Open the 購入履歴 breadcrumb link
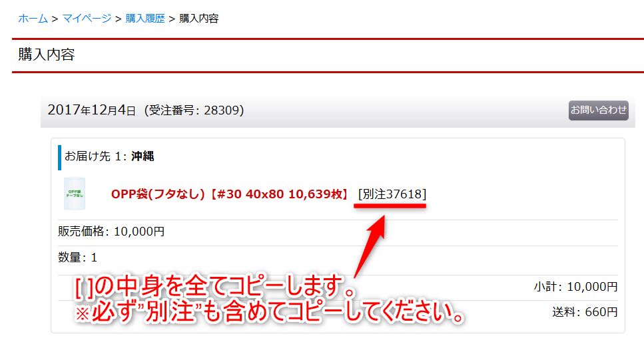 (x=145, y=19)
